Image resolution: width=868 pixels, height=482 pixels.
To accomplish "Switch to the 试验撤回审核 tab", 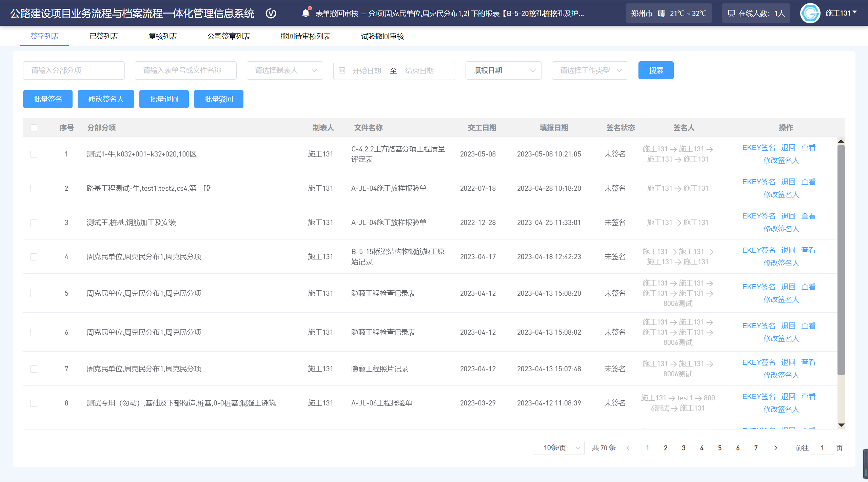I will pos(382,36).
